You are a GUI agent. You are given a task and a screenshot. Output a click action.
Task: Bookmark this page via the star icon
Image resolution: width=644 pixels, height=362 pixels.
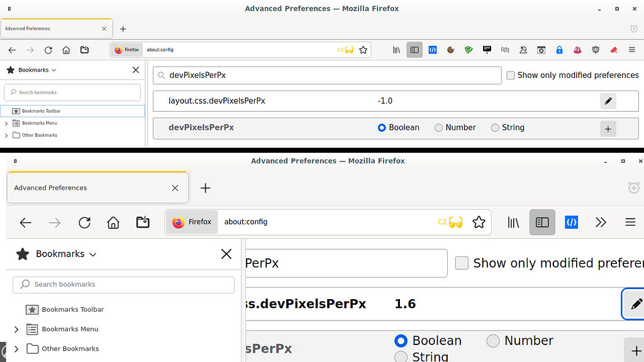364,49
